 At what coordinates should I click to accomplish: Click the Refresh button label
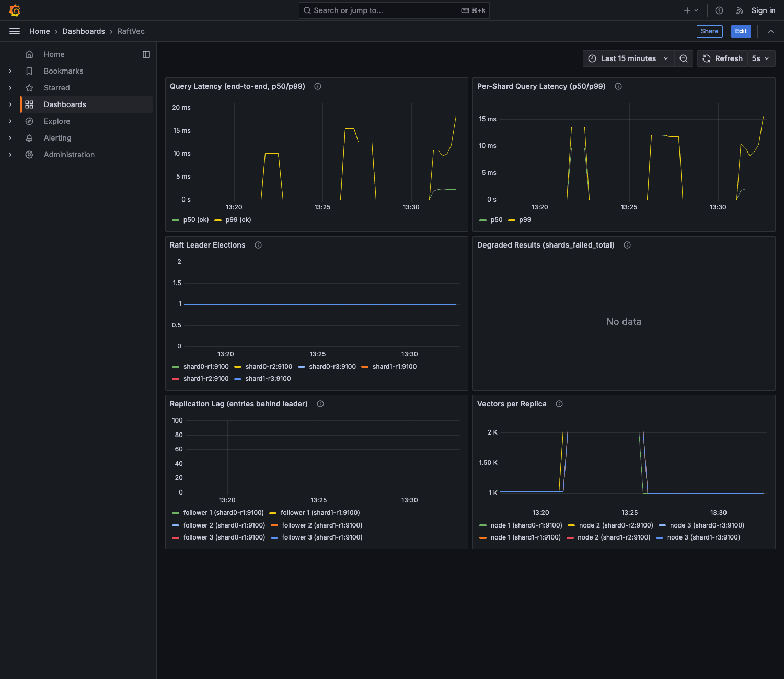pyautogui.click(x=729, y=58)
